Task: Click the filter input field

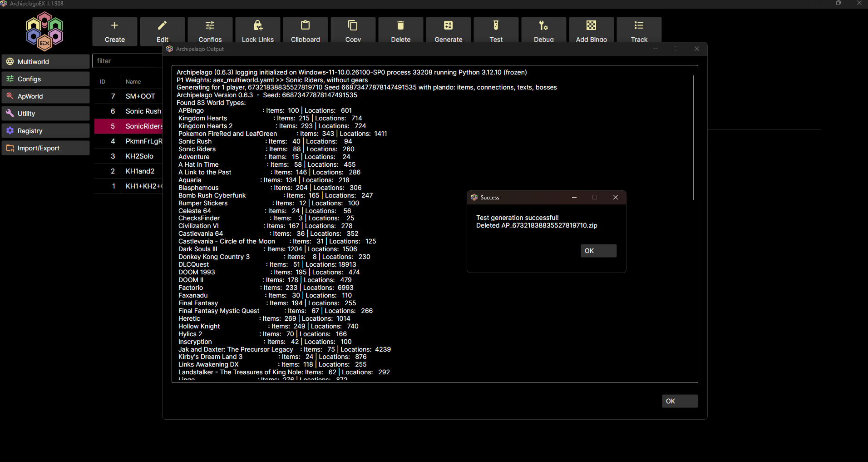Action: (x=128, y=61)
